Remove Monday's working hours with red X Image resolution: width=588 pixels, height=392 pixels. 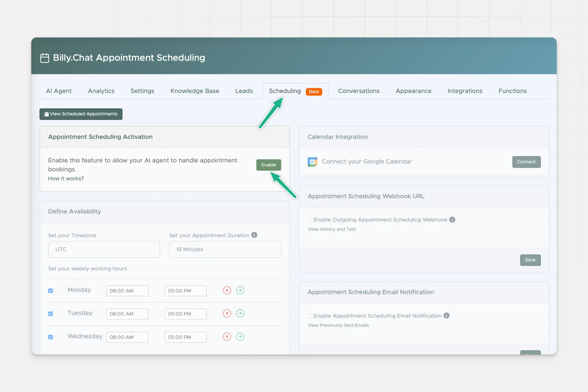click(x=227, y=291)
